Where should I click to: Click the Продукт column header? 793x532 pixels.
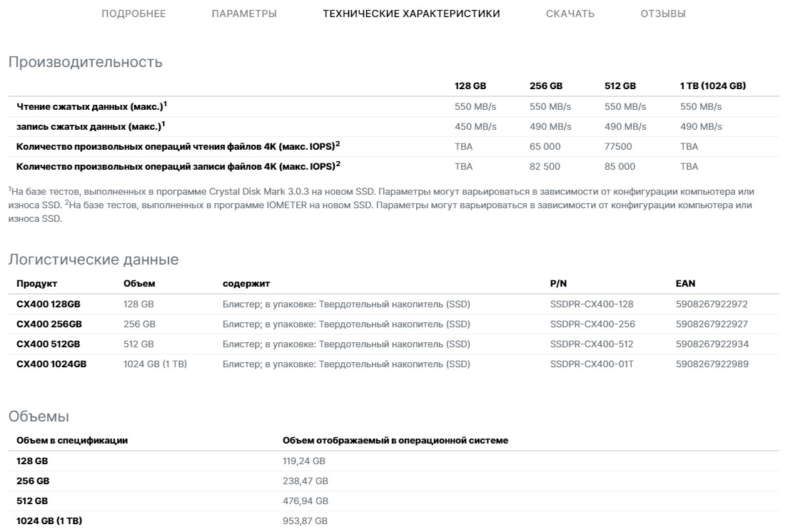pos(36,283)
